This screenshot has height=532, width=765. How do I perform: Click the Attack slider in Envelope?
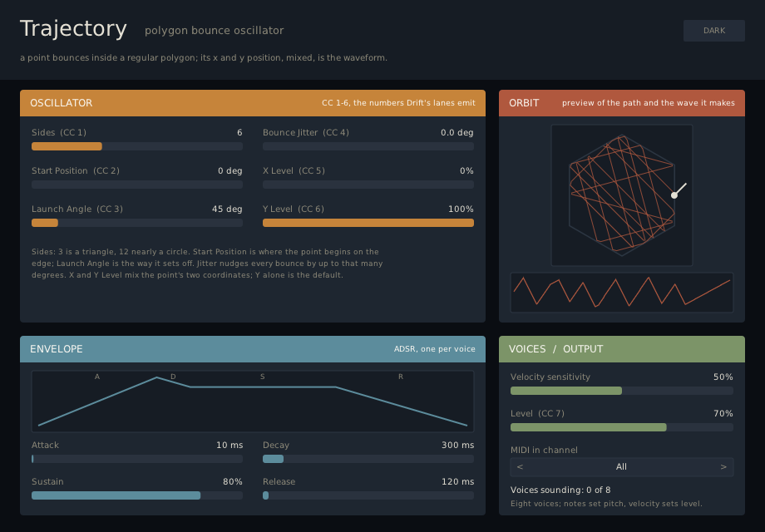pos(137,459)
